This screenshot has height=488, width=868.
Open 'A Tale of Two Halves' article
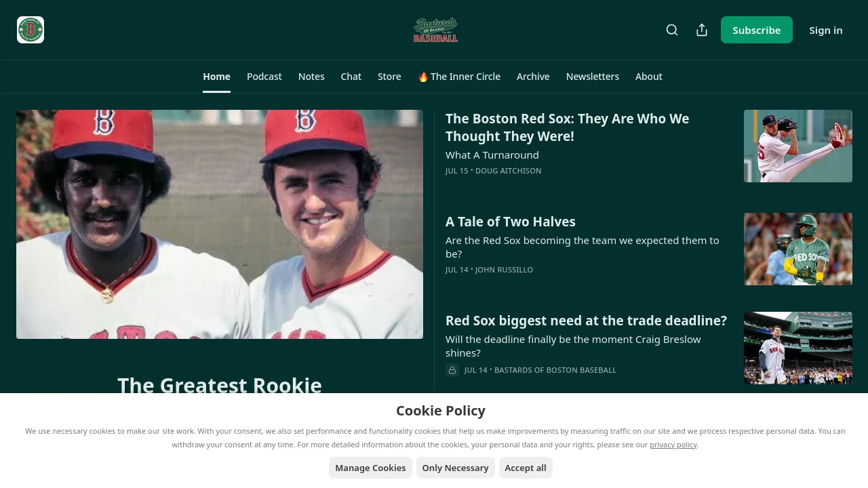pyautogui.click(x=511, y=222)
